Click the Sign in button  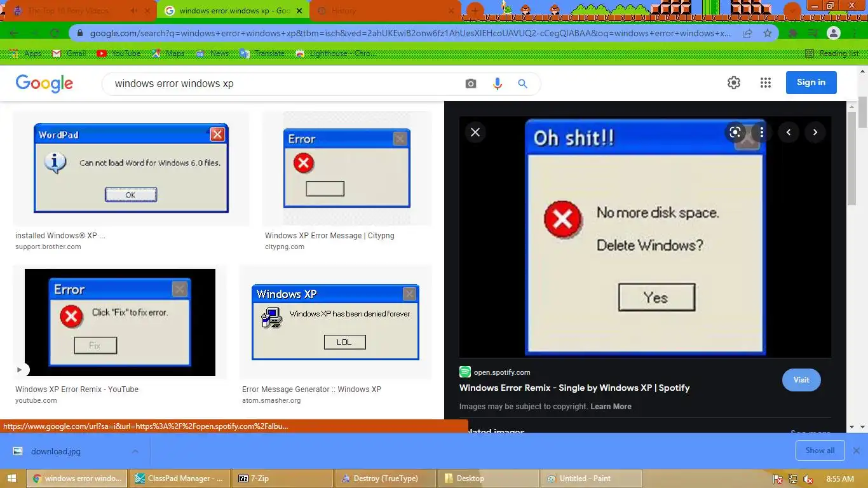click(811, 82)
